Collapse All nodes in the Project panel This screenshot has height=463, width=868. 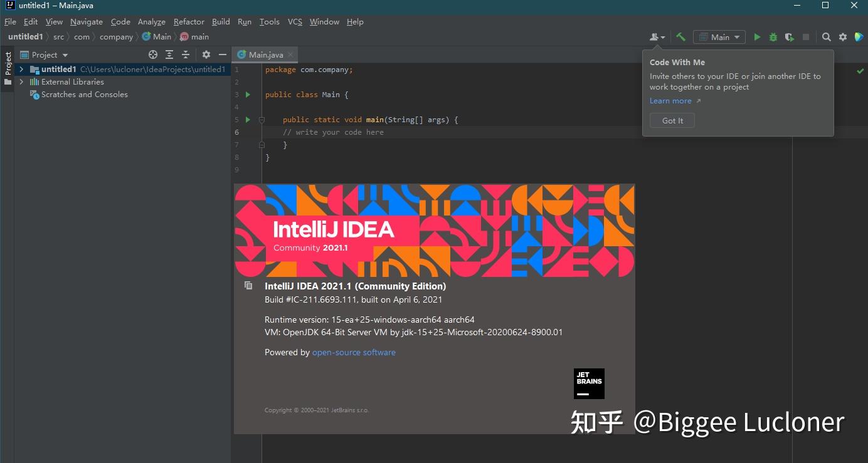(x=186, y=55)
